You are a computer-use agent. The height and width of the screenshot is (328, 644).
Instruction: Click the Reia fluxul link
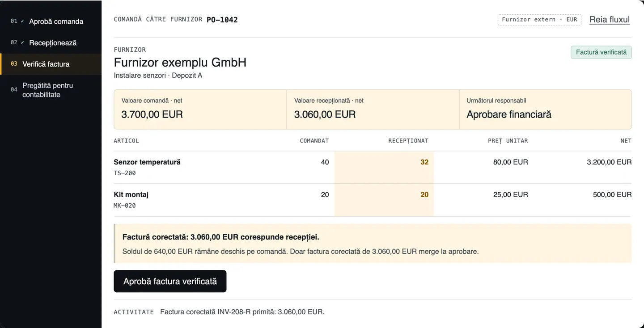tap(610, 20)
